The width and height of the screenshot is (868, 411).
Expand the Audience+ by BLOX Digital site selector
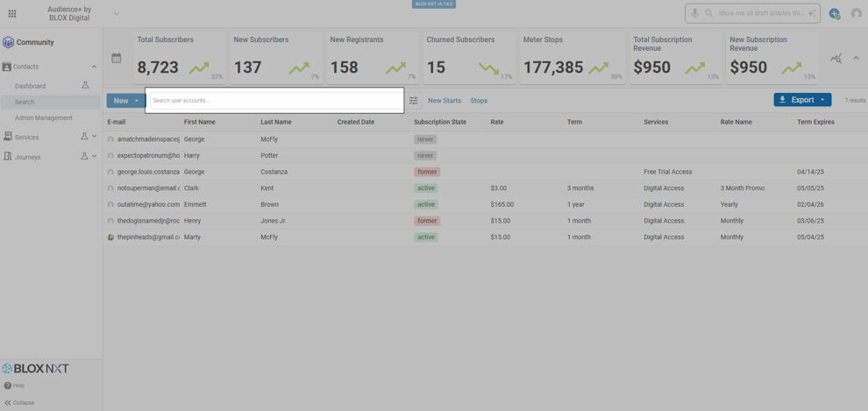click(117, 13)
